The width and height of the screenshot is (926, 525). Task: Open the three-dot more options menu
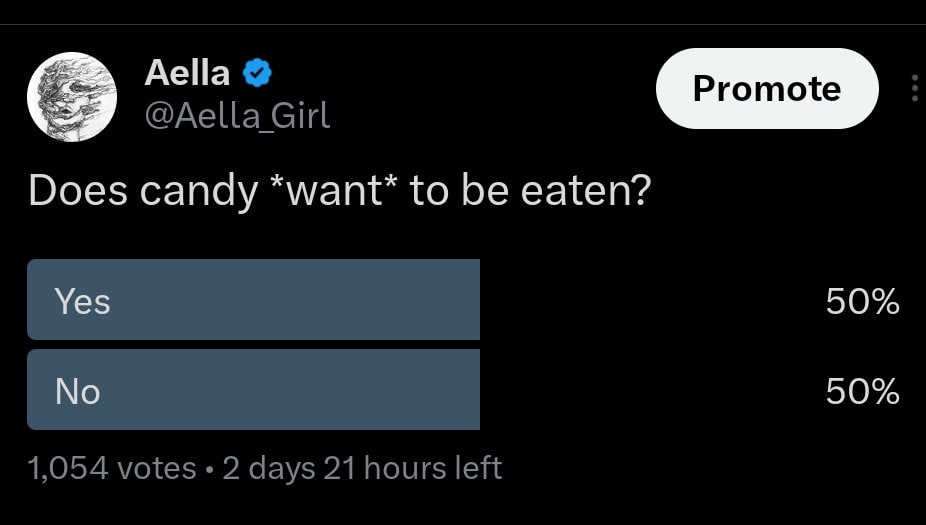(x=915, y=89)
